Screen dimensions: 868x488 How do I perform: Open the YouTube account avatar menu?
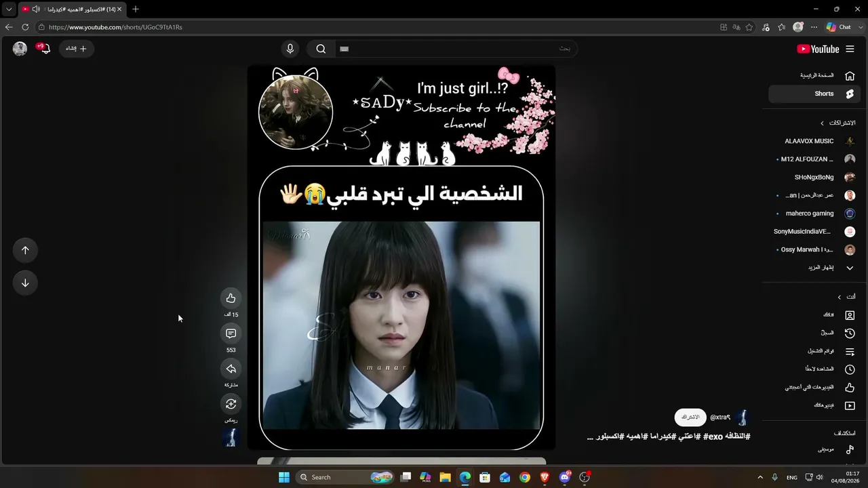click(x=20, y=49)
